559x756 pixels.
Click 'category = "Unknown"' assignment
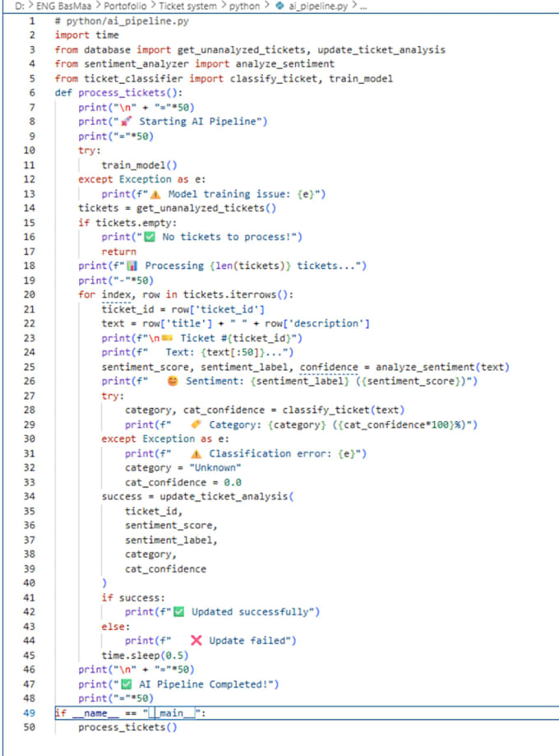182,468
